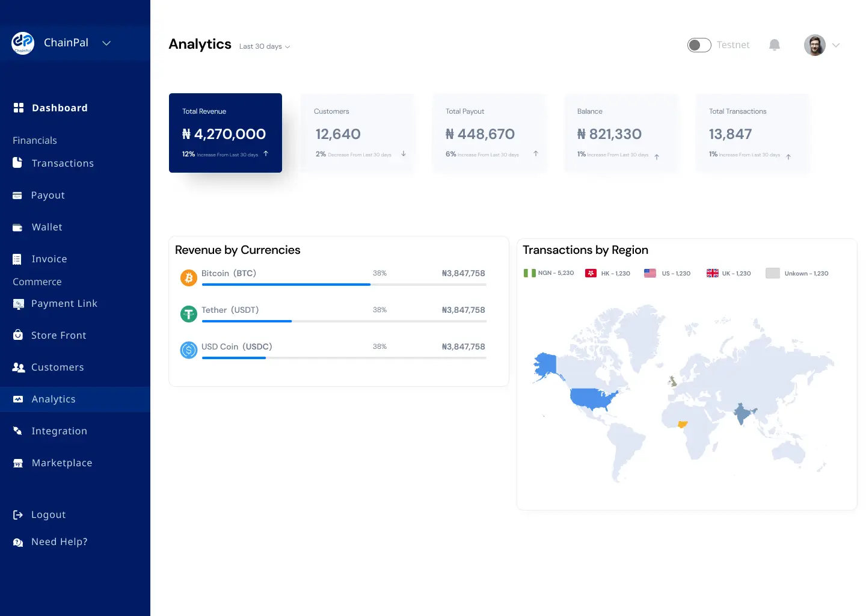
Task: Select the Bitcoin currency icon
Action: (188, 277)
